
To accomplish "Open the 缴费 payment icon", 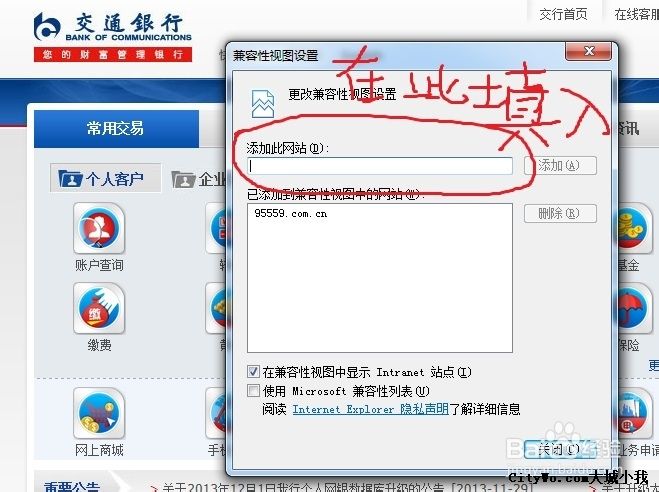I will (99, 308).
